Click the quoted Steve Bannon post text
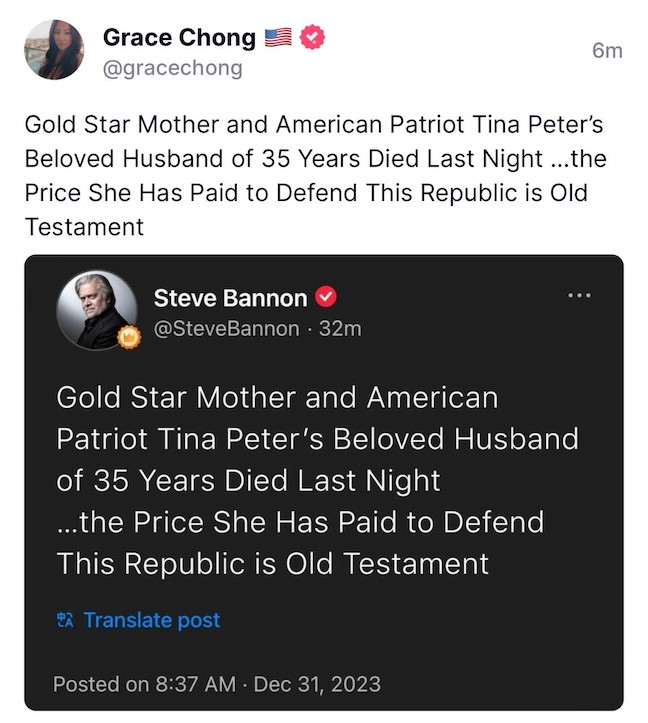Screen dimensions: 648x723 coord(316,480)
